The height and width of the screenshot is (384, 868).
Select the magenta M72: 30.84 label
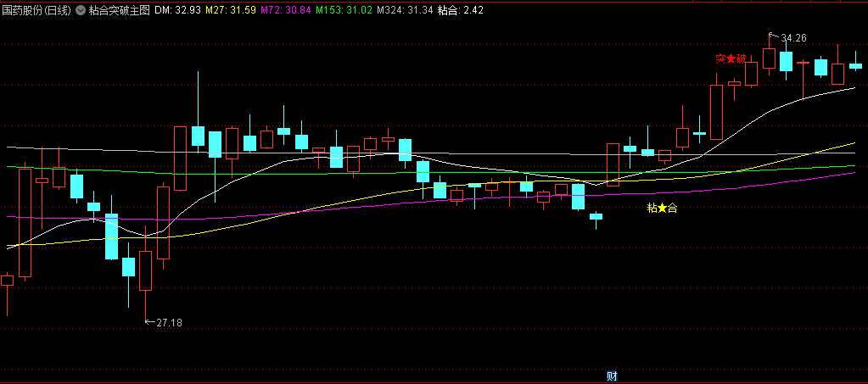click(x=286, y=10)
